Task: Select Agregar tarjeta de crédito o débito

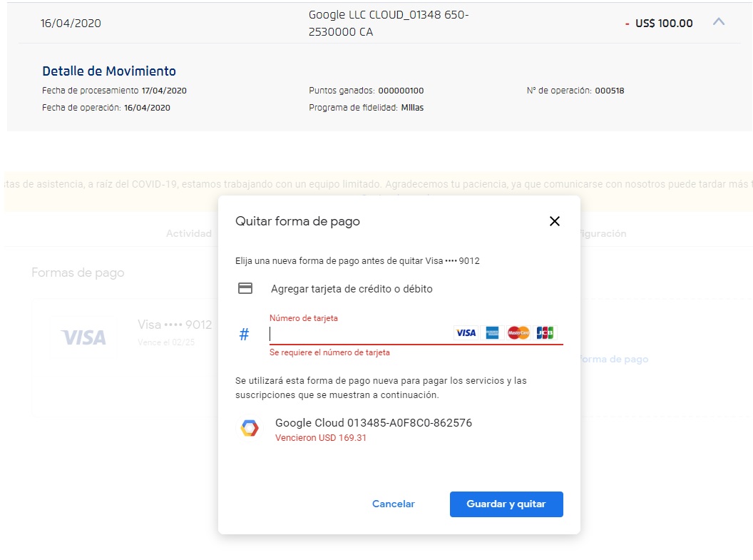Action: click(352, 289)
